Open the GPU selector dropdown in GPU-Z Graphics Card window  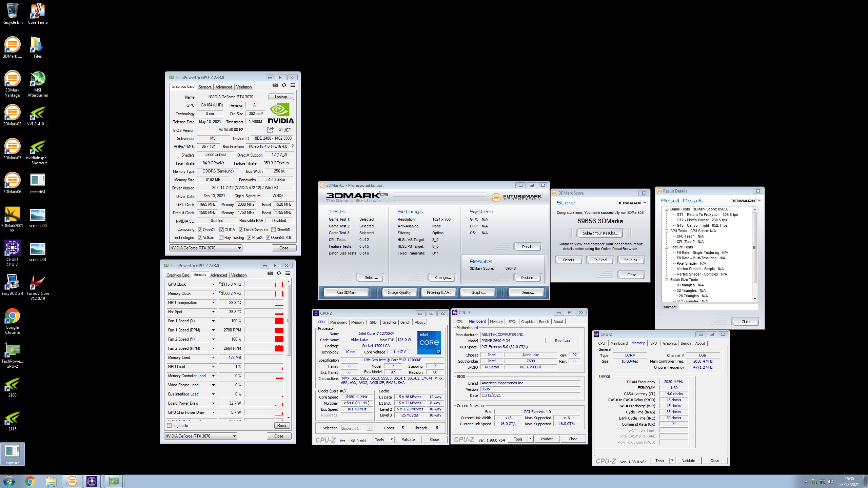(206, 248)
